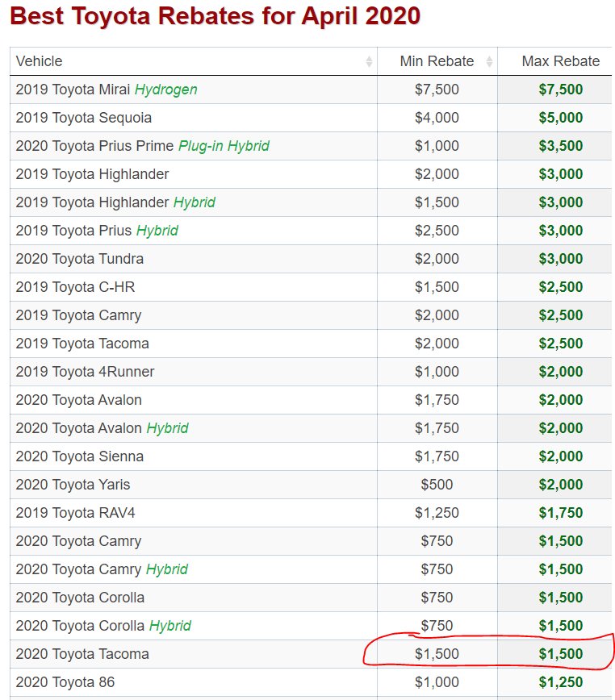Sort table by Vehicle column arrows
Image resolution: width=615 pixels, height=700 pixels.
(369, 61)
